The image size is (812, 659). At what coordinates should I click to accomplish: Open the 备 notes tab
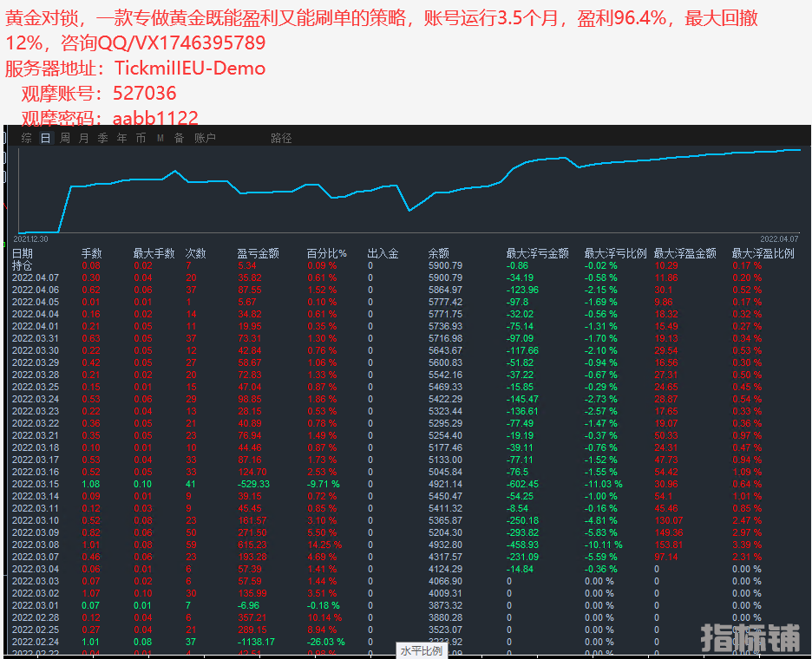[179, 138]
